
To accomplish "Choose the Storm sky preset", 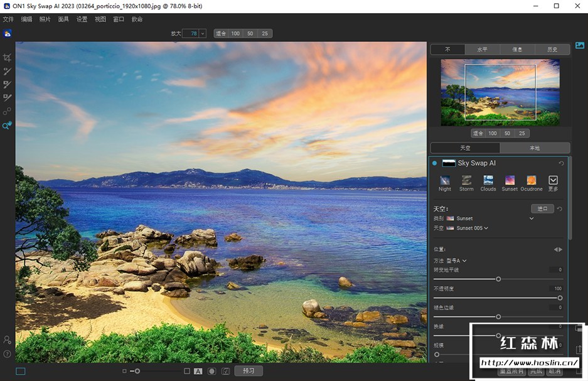I will pos(466,181).
